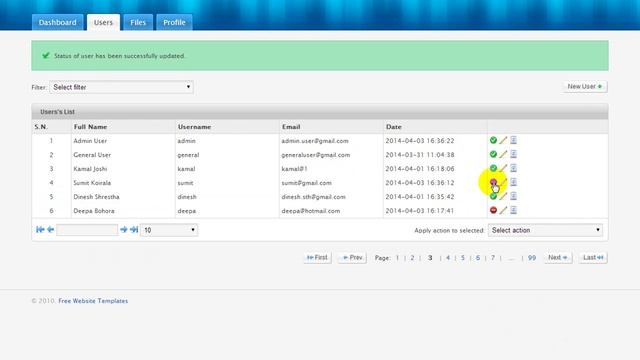This screenshot has height=360, width=640.
Task: Go to page 7 in pagination
Action: tap(493, 258)
